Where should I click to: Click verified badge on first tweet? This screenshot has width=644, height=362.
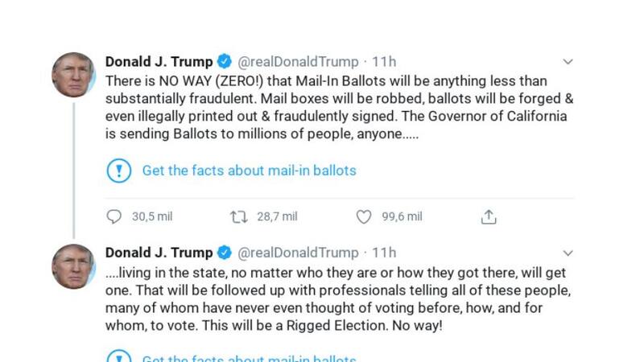225,62
